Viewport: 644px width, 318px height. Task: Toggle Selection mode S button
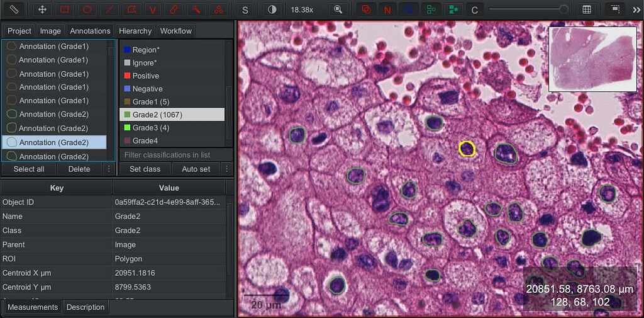point(245,9)
